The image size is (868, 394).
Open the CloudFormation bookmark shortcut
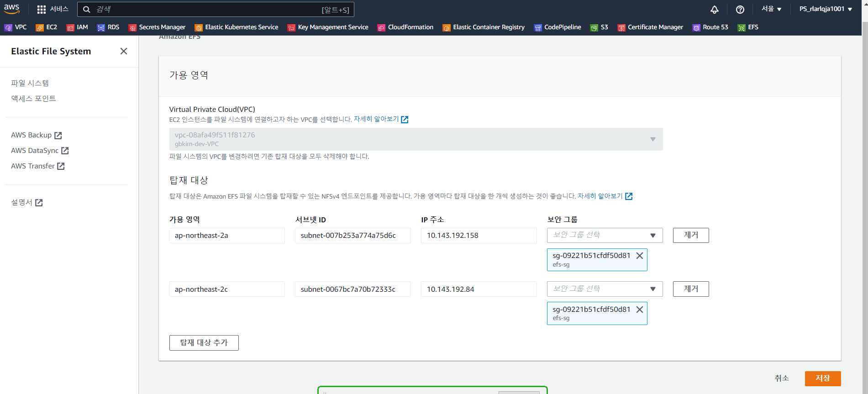click(x=405, y=27)
